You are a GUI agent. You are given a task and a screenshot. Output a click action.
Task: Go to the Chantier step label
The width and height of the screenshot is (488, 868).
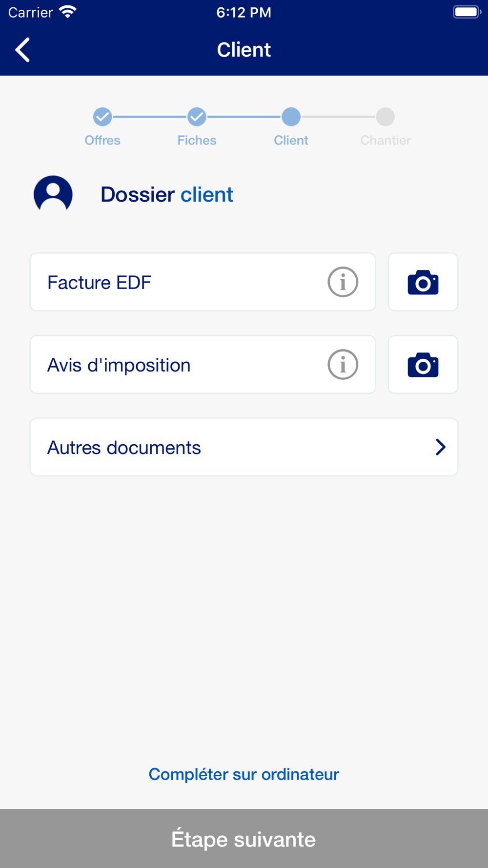(386, 140)
